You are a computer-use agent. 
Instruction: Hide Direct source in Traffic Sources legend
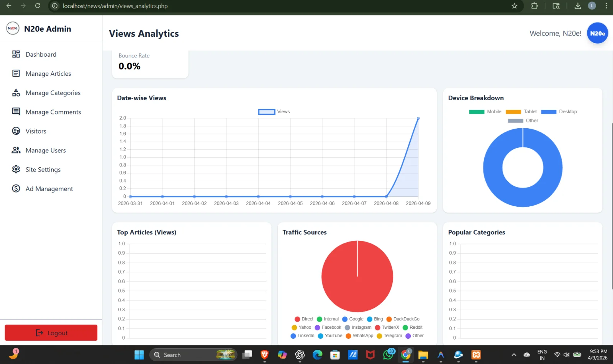[304, 319]
